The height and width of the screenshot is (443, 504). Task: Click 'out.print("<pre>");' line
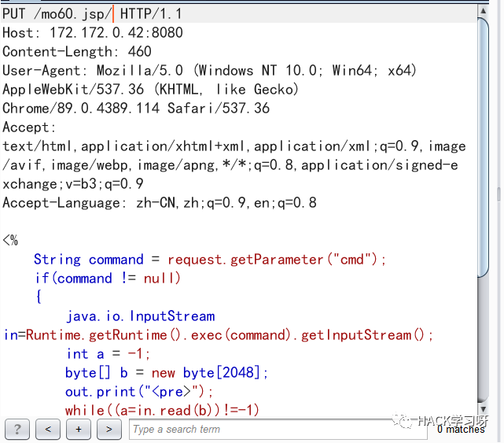(x=139, y=392)
